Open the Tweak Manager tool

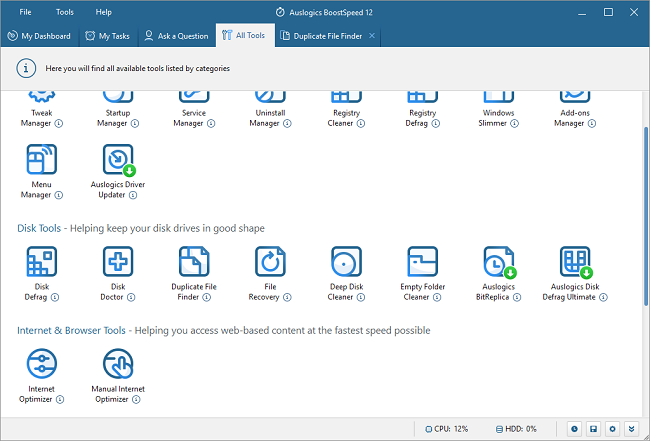pos(41,97)
